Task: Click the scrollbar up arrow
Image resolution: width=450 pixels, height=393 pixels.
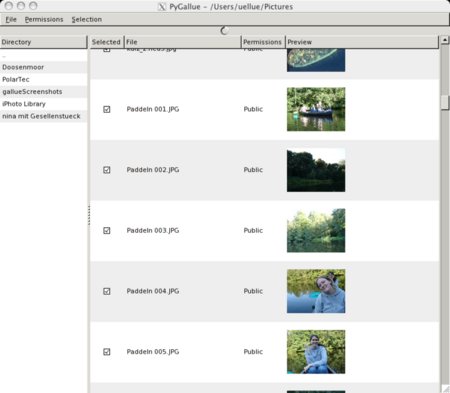Action: 445,40
